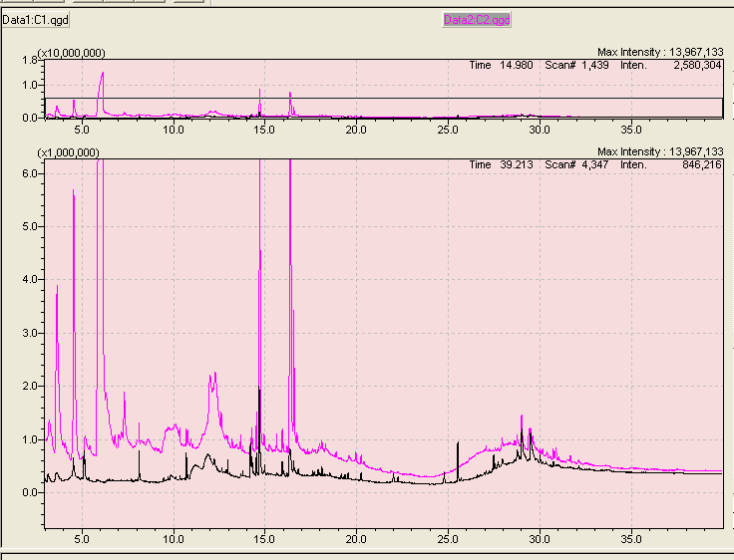Select the magenta peak near 3.6 minutes in lower chart

(x=57, y=286)
